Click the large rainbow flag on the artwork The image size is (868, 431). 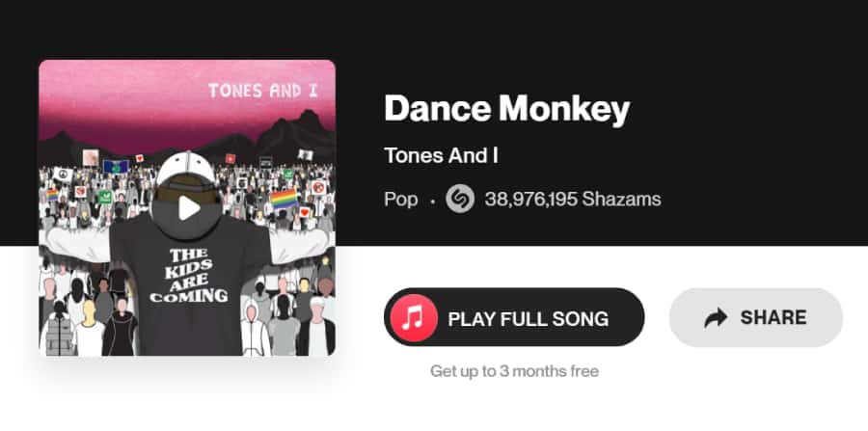283,201
